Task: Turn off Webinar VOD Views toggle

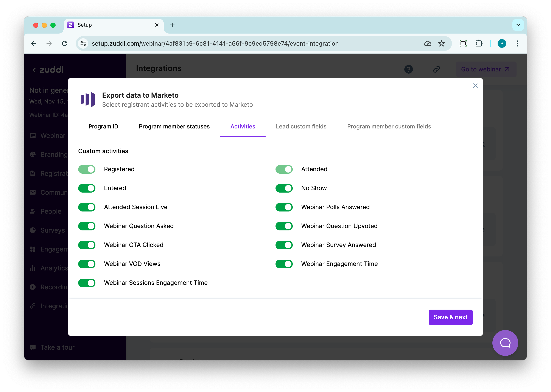Action: [87, 264]
